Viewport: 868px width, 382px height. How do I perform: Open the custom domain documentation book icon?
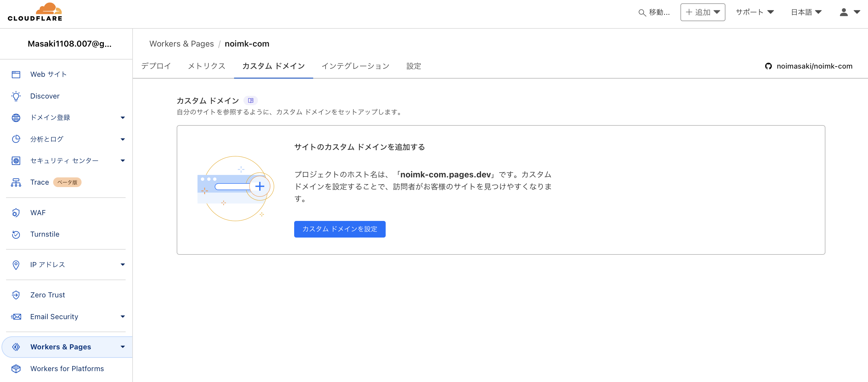click(x=250, y=100)
